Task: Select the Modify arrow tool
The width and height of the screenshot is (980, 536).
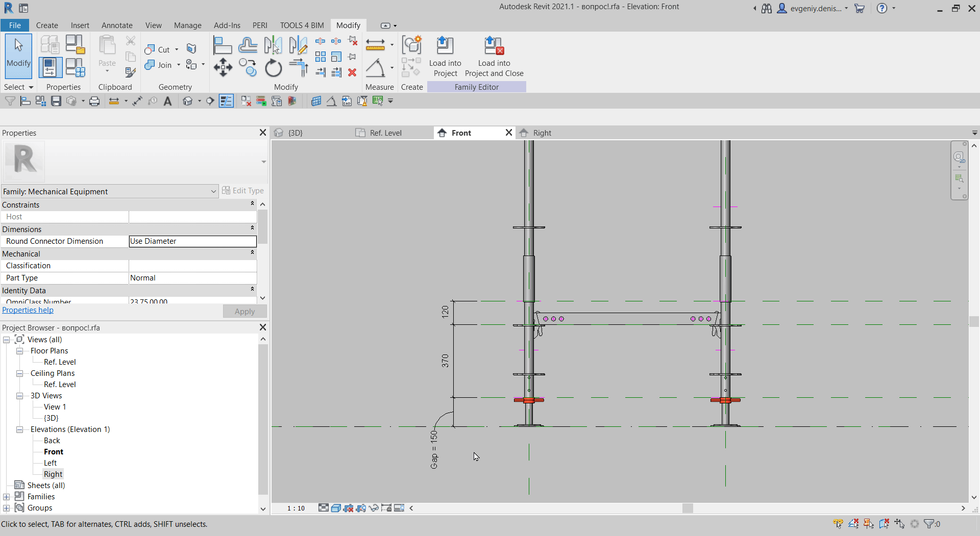Action: coord(19,56)
